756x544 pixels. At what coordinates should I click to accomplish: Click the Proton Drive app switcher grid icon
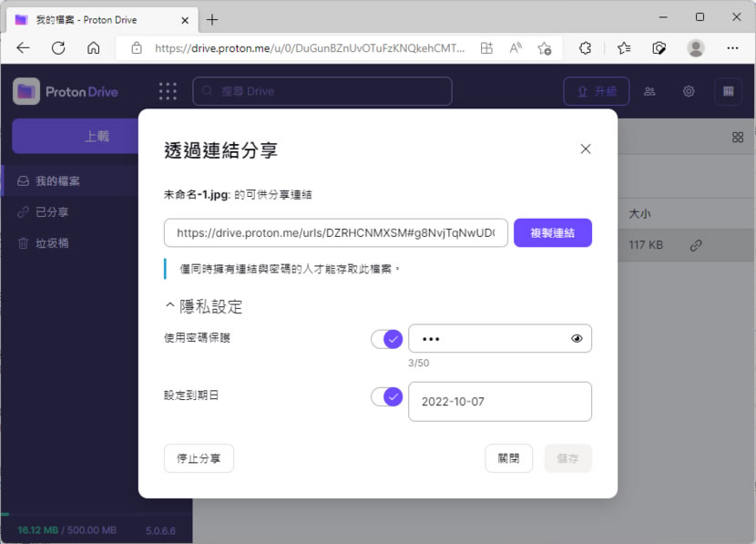pyautogui.click(x=168, y=91)
